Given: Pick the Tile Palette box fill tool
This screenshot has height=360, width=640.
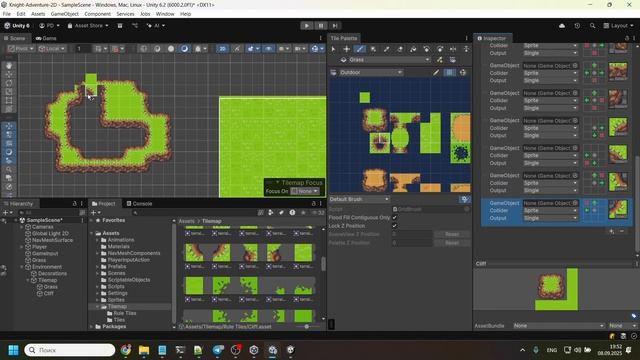Looking at the screenshot, I should click(x=373, y=49).
